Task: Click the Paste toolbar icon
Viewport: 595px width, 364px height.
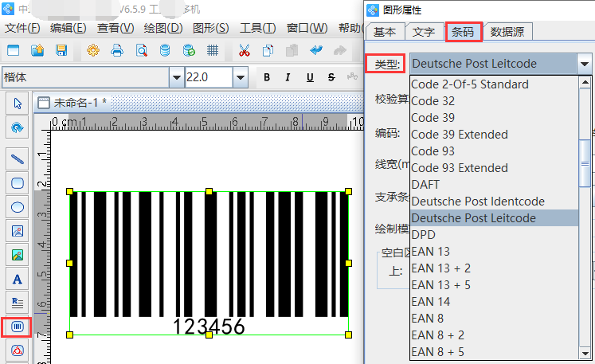Action: tap(292, 50)
